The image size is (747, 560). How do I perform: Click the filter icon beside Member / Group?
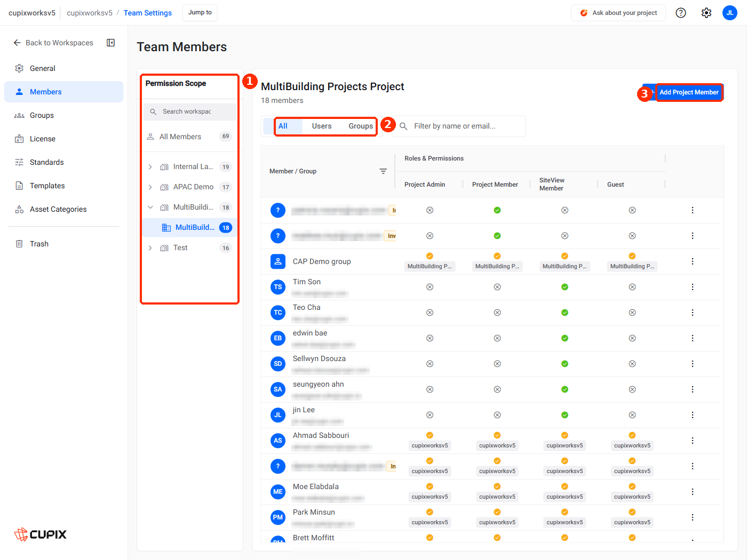pos(383,171)
